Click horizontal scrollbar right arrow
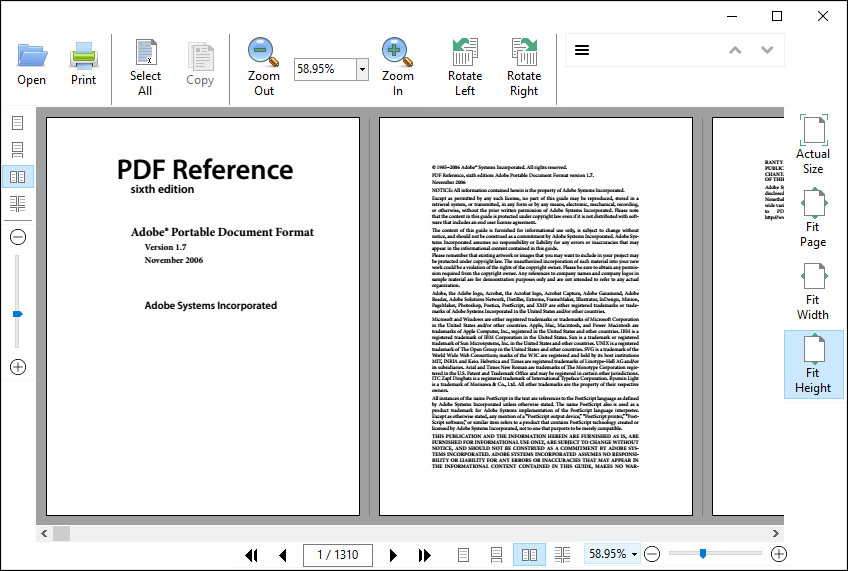This screenshot has width=848, height=571. (x=776, y=534)
